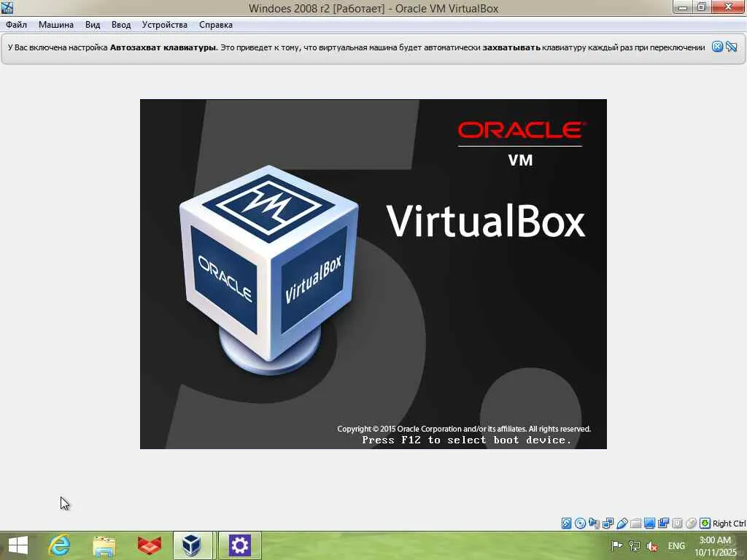The image size is (747, 560).
Task: Click the video capture status icon
Action: pos(663,524)
